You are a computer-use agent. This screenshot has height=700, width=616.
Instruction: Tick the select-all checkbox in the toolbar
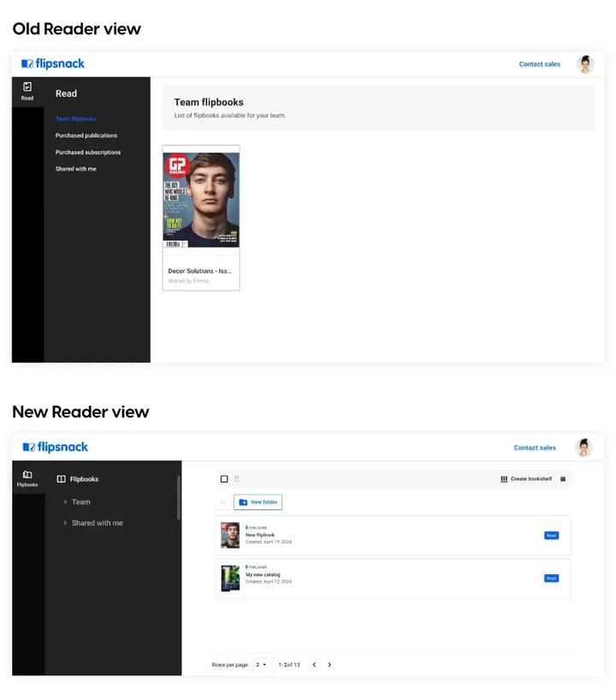(x=224, y=478)
